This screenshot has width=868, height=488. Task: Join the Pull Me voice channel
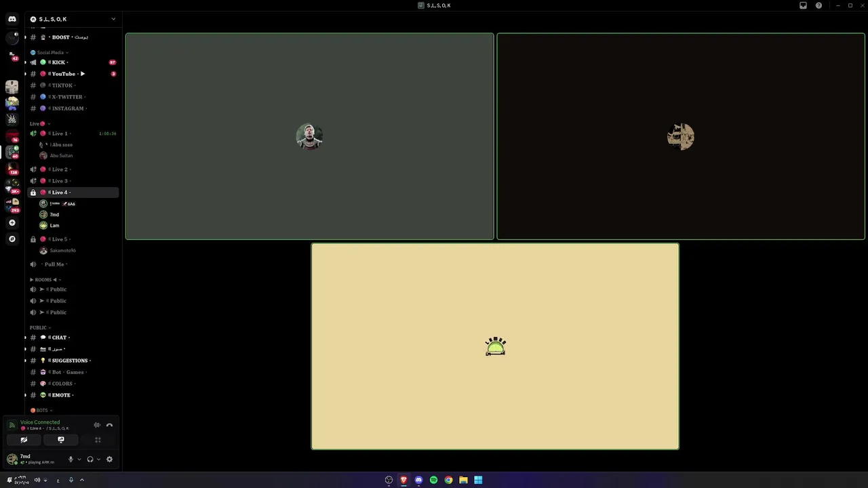(x=73, y=264)
